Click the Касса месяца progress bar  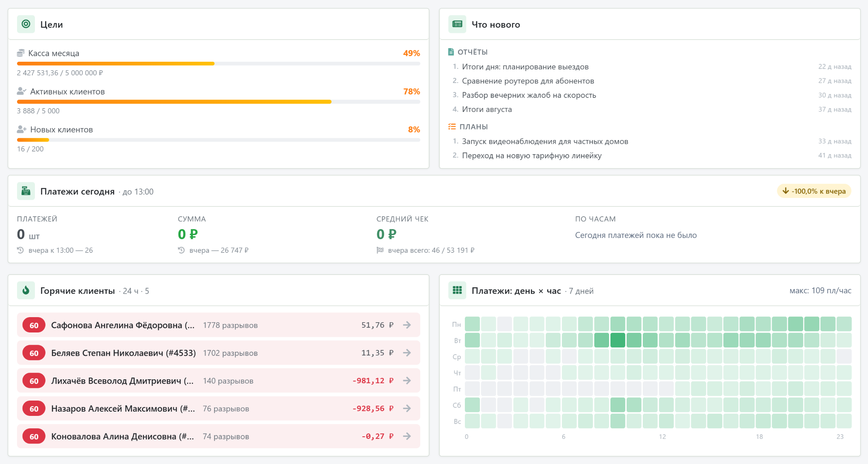[x=218, y=63]
